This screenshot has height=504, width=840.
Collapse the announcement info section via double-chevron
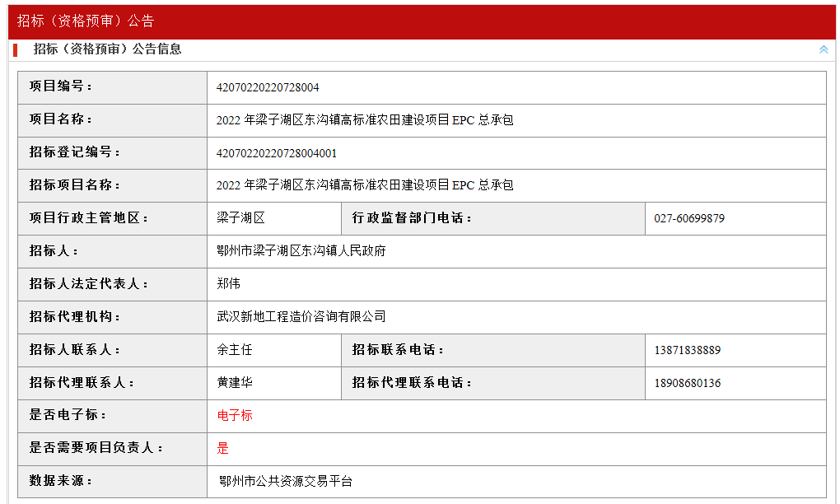click(824, 49)
